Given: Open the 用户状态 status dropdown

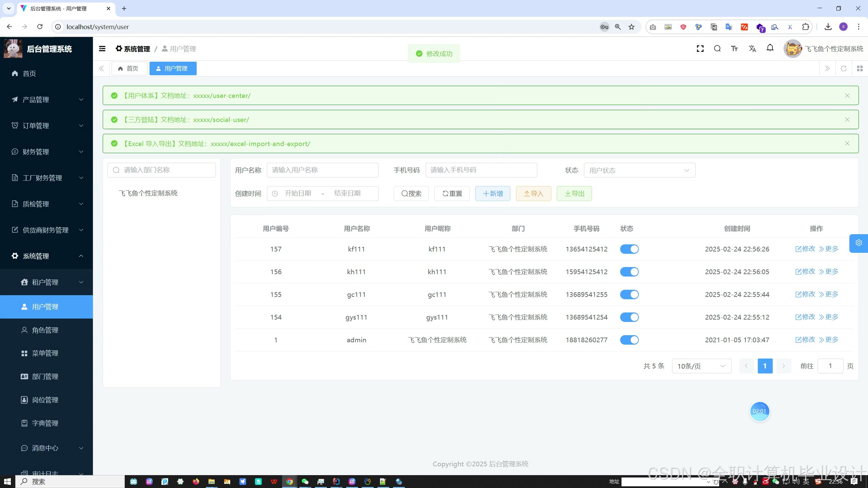Looking at the screenshot, I should (x=639, y=170).
